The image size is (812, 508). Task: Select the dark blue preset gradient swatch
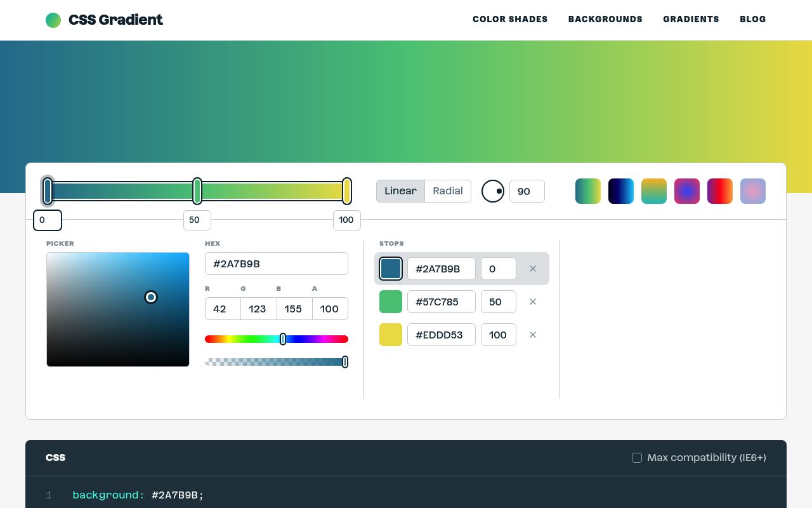coord(621,191)
